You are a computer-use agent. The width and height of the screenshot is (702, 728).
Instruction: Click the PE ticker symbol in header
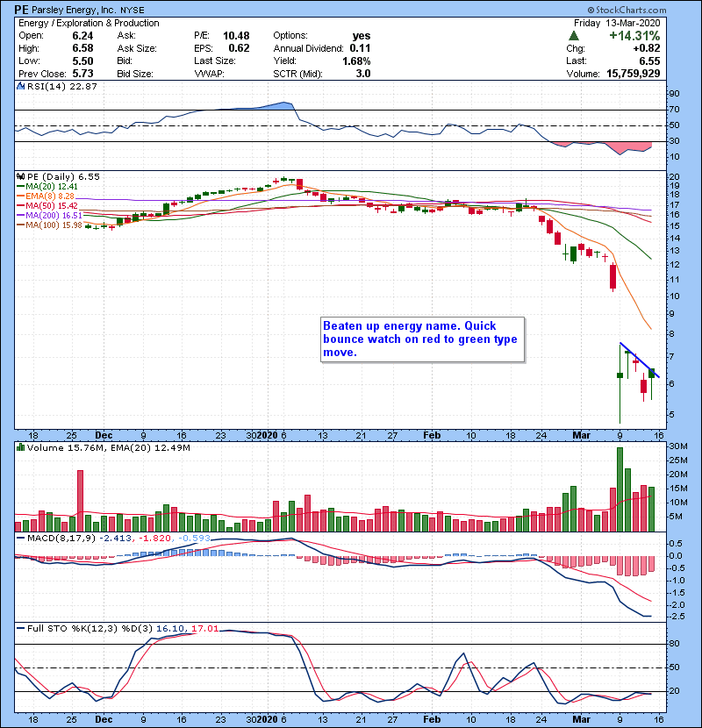(21, 10)
